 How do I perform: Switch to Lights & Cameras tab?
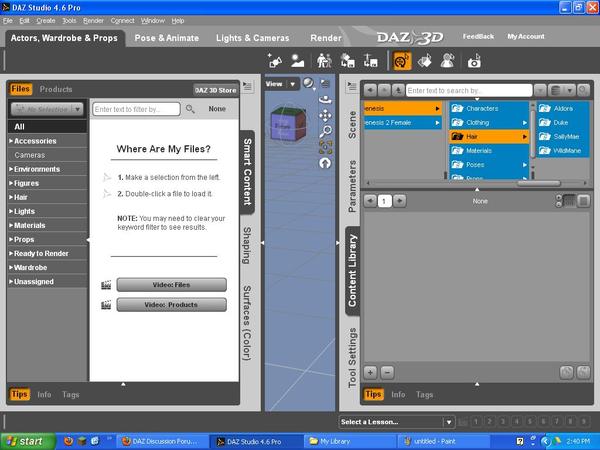(x=253, y=38)
